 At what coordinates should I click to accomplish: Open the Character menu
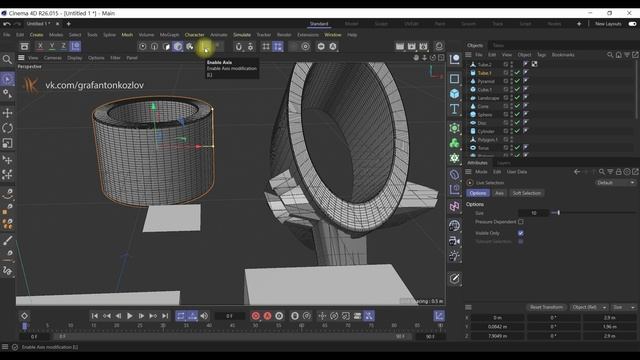coord(194,35)
